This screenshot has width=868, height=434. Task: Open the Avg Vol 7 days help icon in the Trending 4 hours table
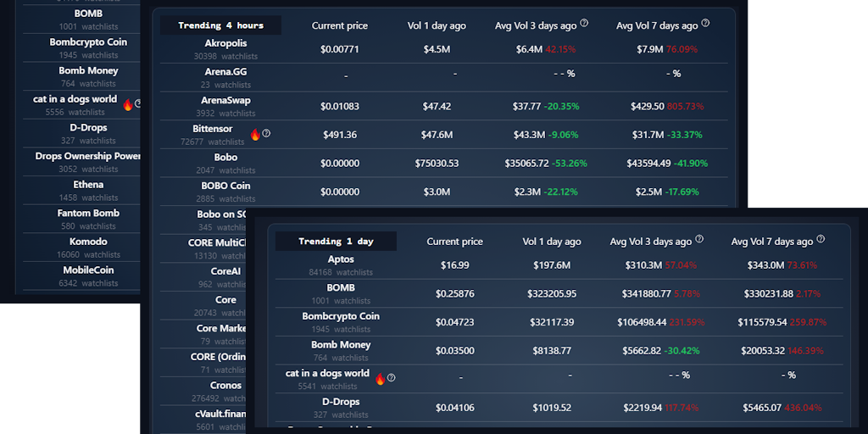705,24
